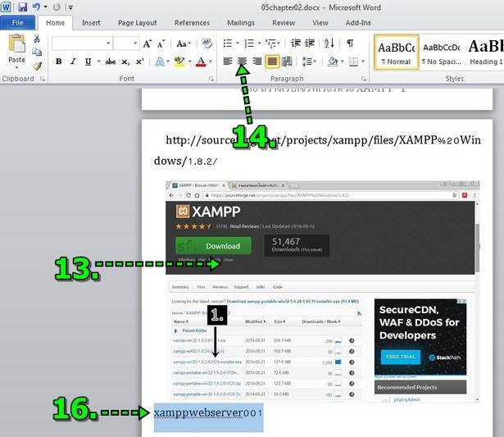This screenshot has height=437, width=504.
Task: Click the Borders icon
Action: coord(353,61)
